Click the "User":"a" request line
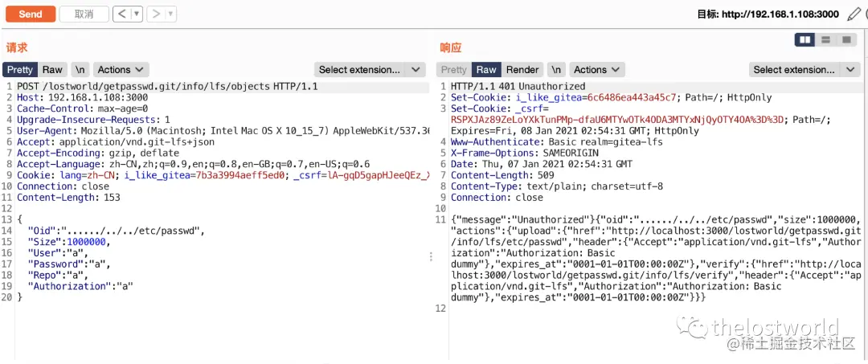This screenshot has width=868, height=364. click(58, 253)
